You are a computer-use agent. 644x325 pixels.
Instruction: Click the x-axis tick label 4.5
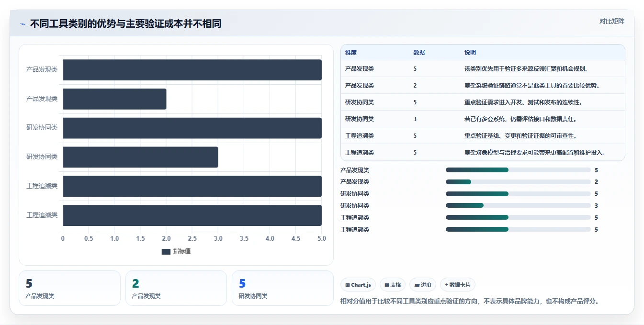[296, 238]
